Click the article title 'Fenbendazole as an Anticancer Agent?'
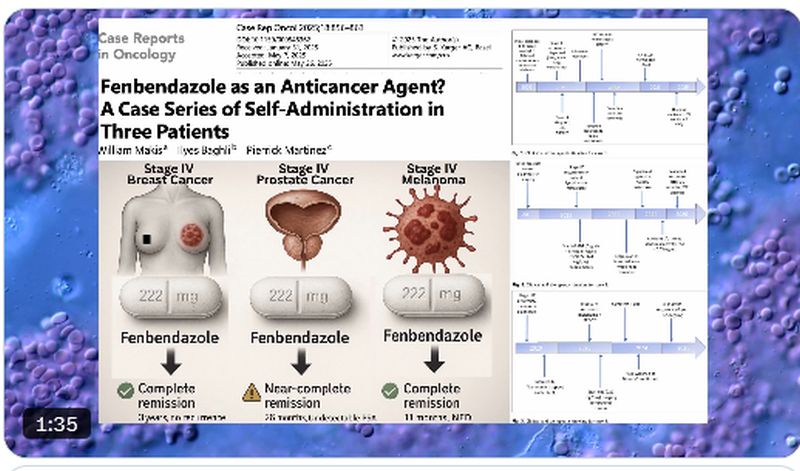 point(272,88)
